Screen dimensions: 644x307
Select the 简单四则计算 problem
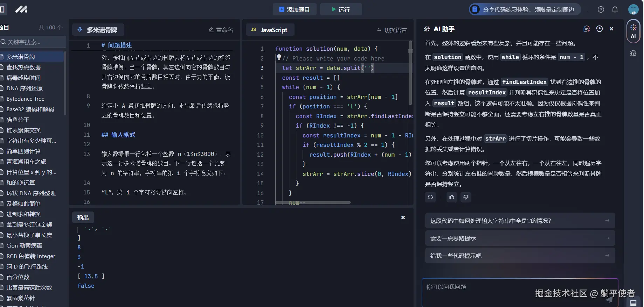click(x=32, y=151)
